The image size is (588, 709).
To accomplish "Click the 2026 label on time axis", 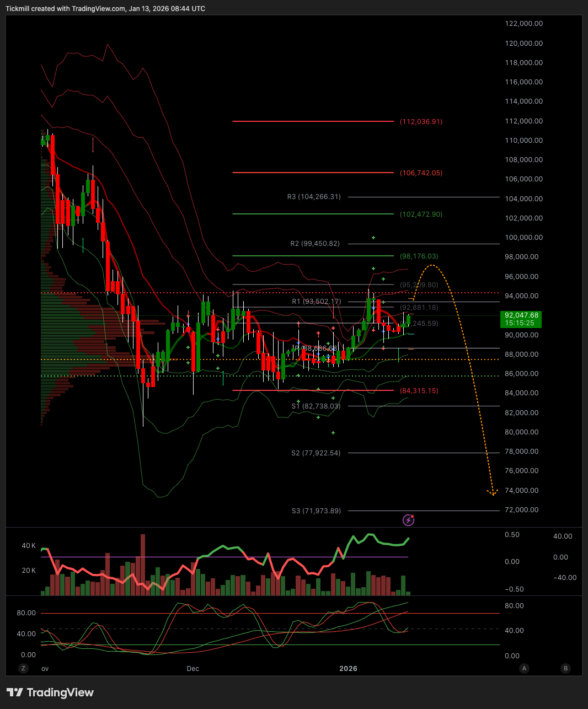I will click(x=348, y=668).
